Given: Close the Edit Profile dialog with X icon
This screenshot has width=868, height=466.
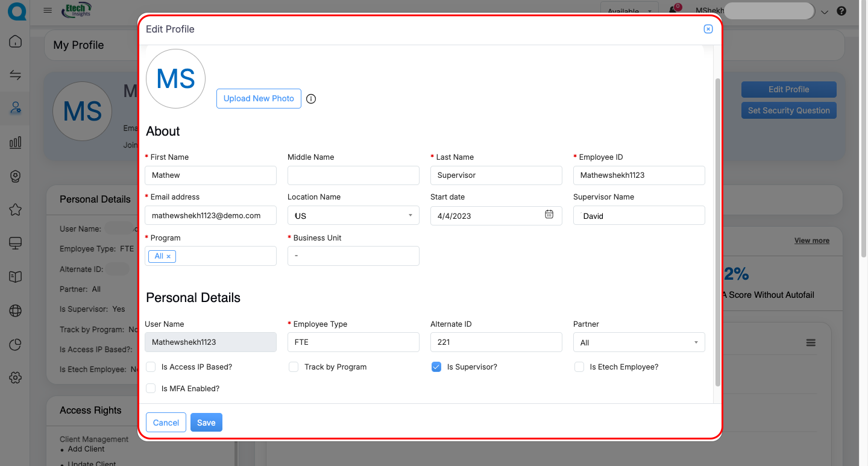Looking at the screenshot, I should point(708,29).
